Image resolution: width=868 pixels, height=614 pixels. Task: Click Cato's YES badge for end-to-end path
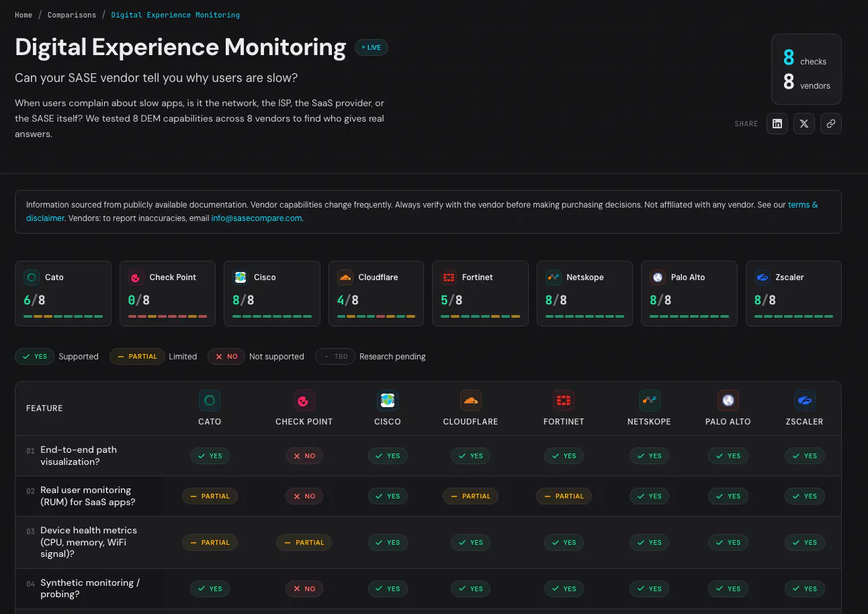tap(210, 455)
